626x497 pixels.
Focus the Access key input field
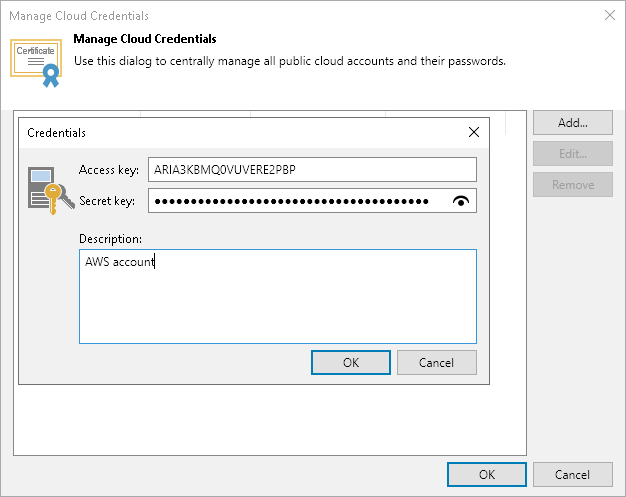312,170
